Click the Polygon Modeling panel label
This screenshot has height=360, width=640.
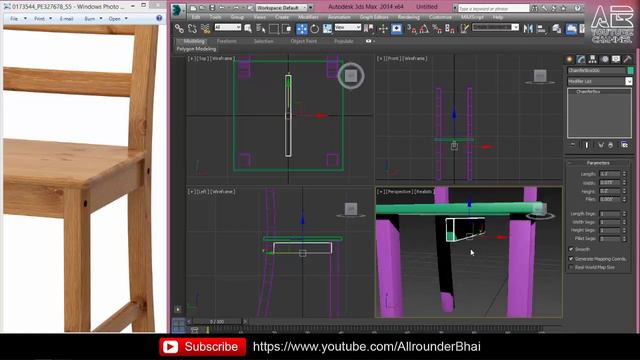pos(196,49)
